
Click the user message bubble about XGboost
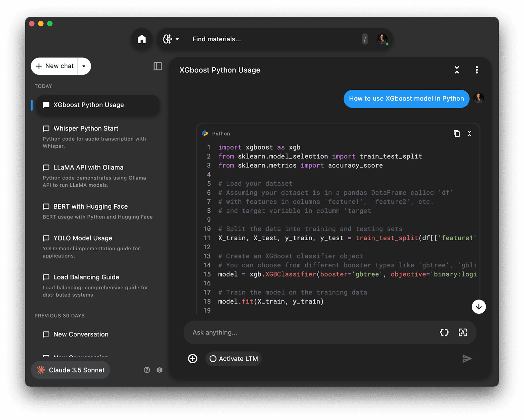tap(406, 99)
